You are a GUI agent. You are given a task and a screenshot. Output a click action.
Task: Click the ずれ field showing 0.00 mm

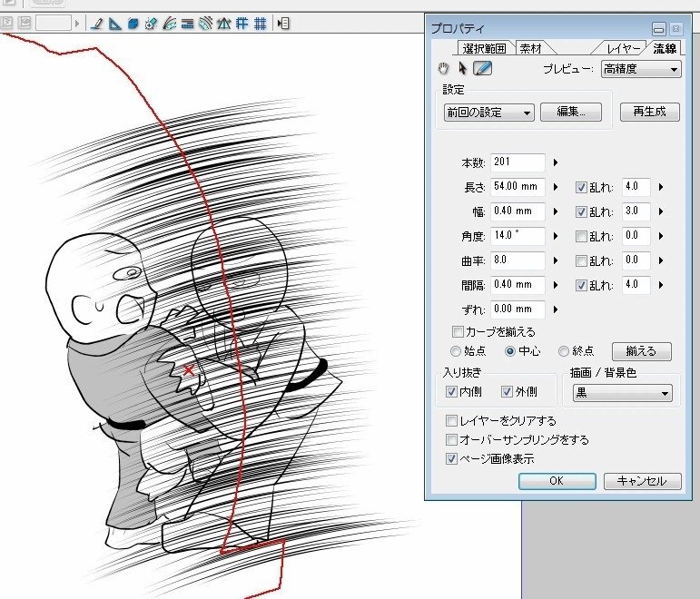518,309
